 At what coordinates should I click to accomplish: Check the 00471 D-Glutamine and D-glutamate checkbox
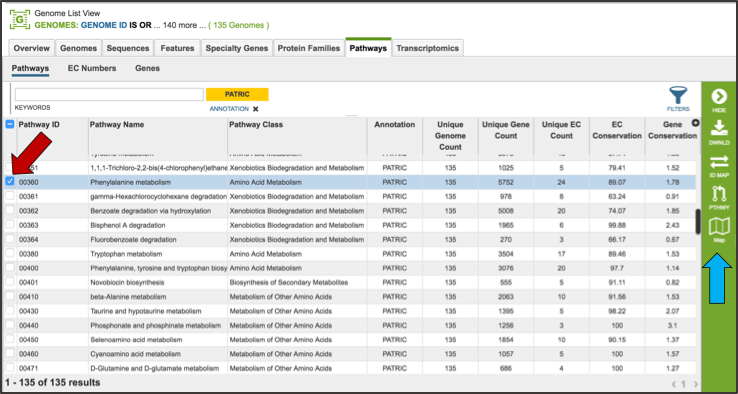click(x=9, y=368)
